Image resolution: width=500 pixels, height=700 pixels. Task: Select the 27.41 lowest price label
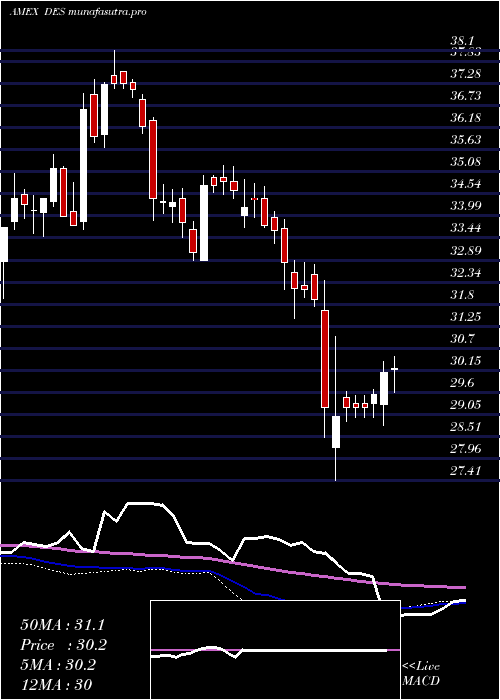(x=465, y=471)
